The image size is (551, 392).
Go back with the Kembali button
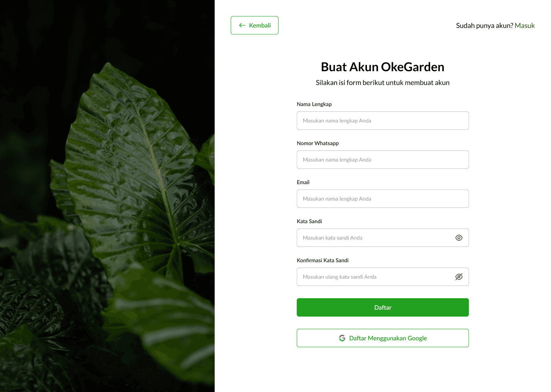pyautogui.click(x=254, y=25)
